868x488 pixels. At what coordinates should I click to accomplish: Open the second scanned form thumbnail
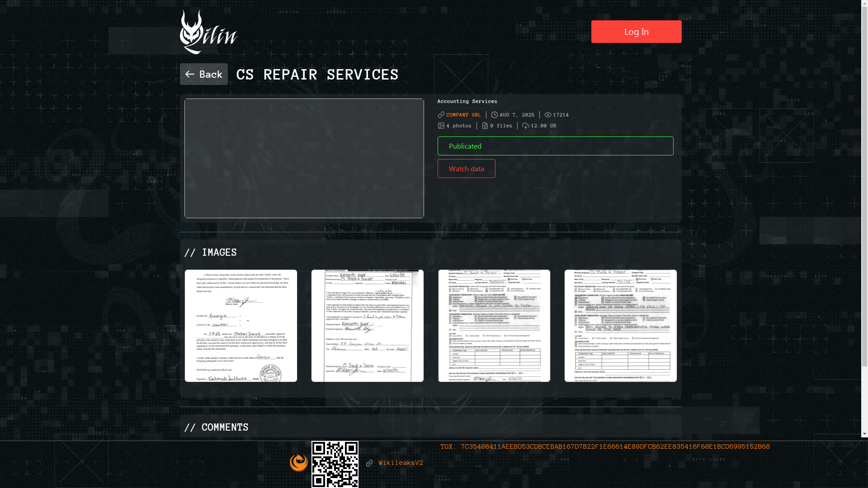tap(367, 326)
